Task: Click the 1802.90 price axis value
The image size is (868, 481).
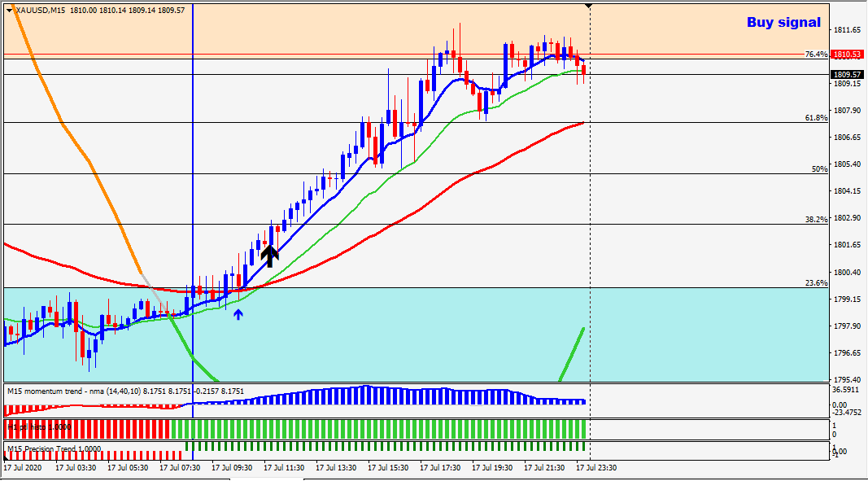Action: [x=847, y=218]
